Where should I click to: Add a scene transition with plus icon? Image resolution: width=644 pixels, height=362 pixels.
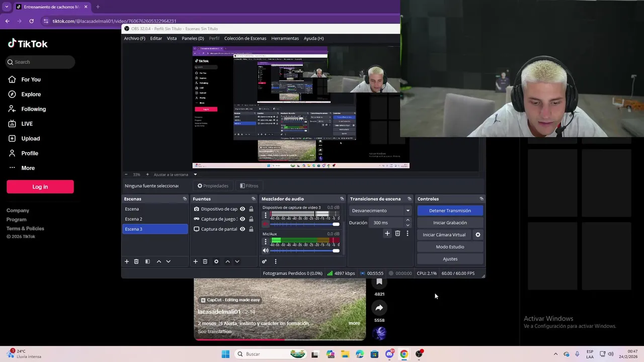click(387, 233)
